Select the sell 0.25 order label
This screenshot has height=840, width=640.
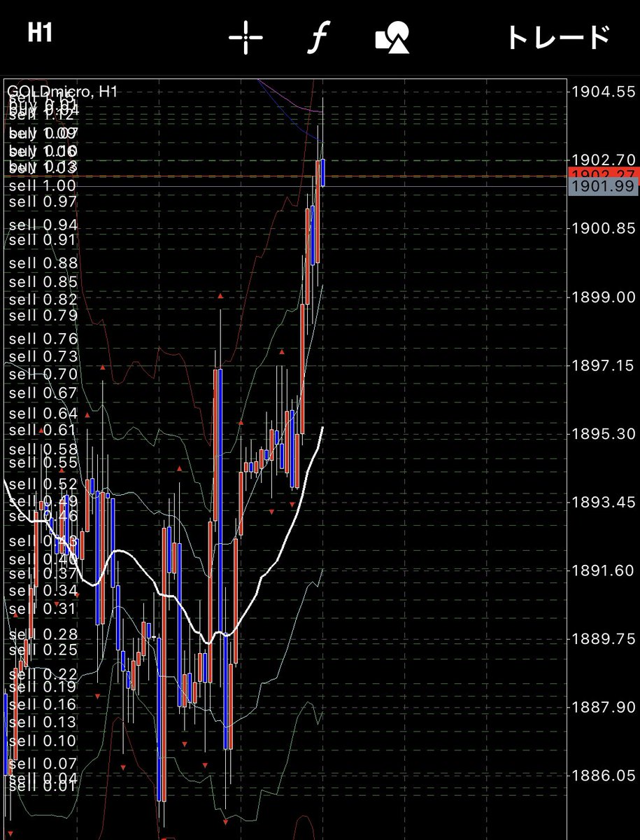[43, 650]
